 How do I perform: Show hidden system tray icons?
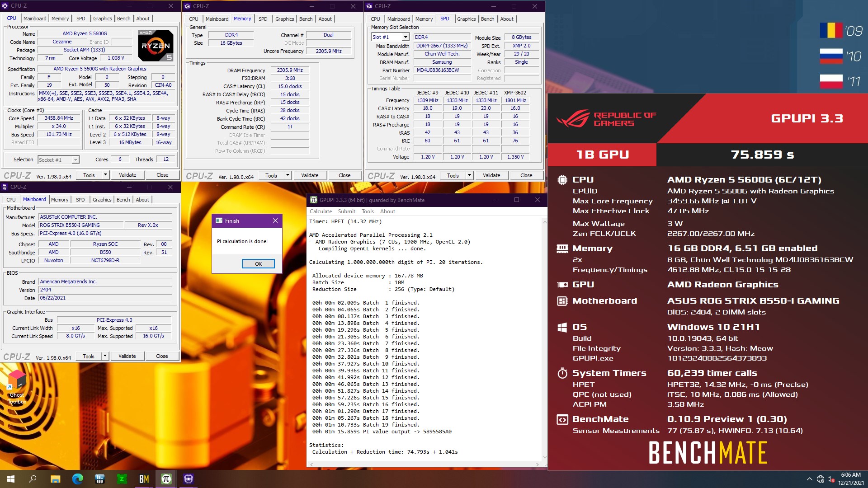809,479
